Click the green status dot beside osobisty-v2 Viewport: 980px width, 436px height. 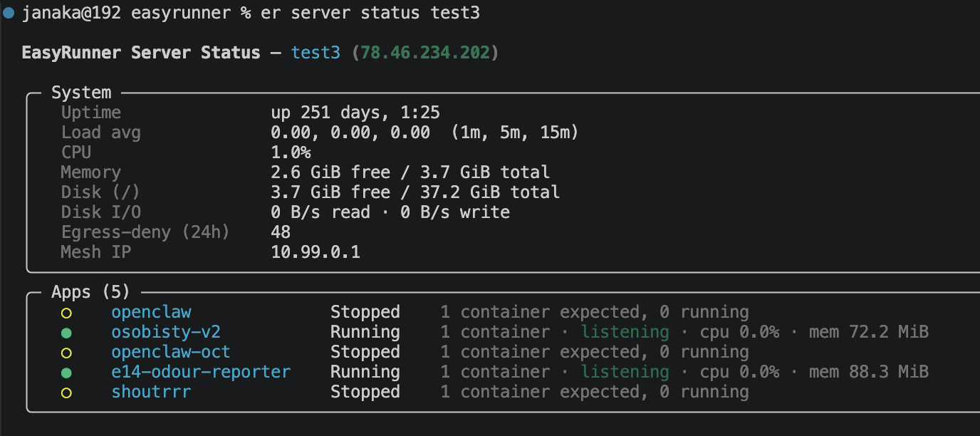coord(66,333)
